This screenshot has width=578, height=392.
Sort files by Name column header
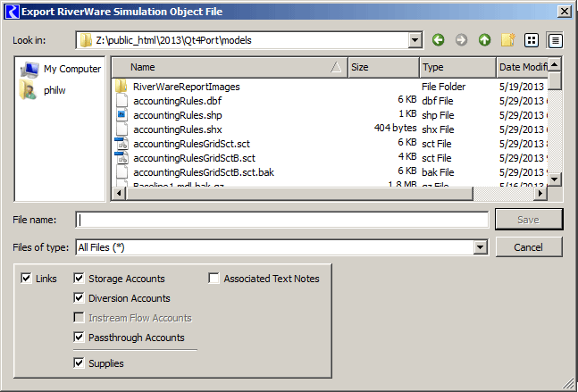230,67
